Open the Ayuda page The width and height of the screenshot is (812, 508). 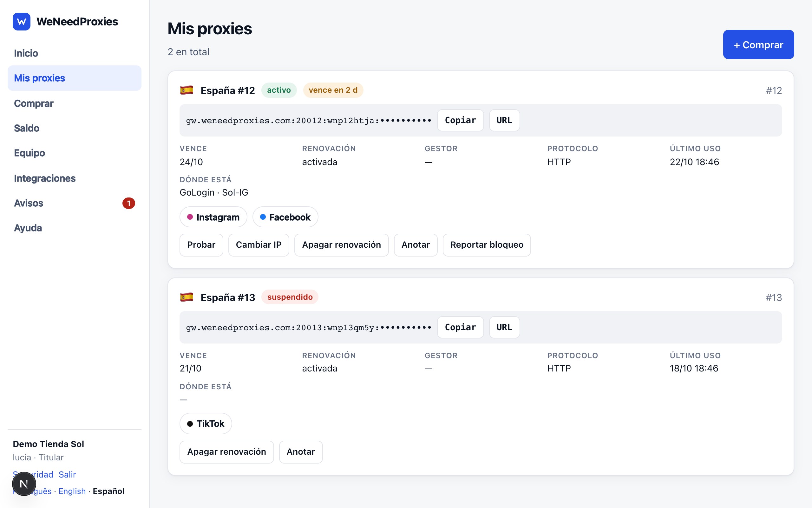75,228
